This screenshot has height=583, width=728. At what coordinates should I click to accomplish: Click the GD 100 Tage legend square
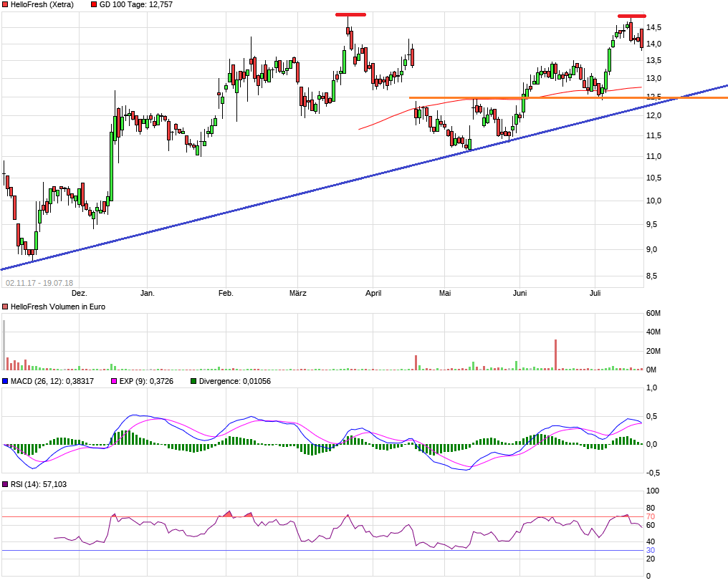point(95,4)
